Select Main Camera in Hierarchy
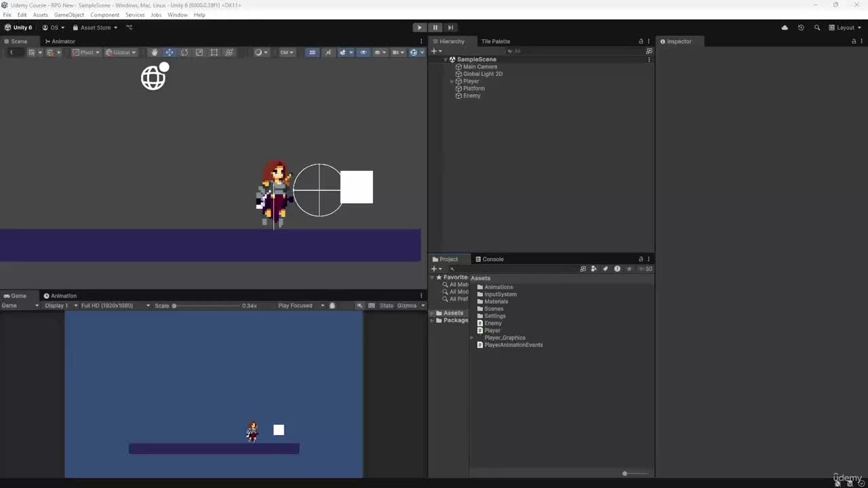The height and width of the screenshot is (488, 868). click(x=480, y=66)
